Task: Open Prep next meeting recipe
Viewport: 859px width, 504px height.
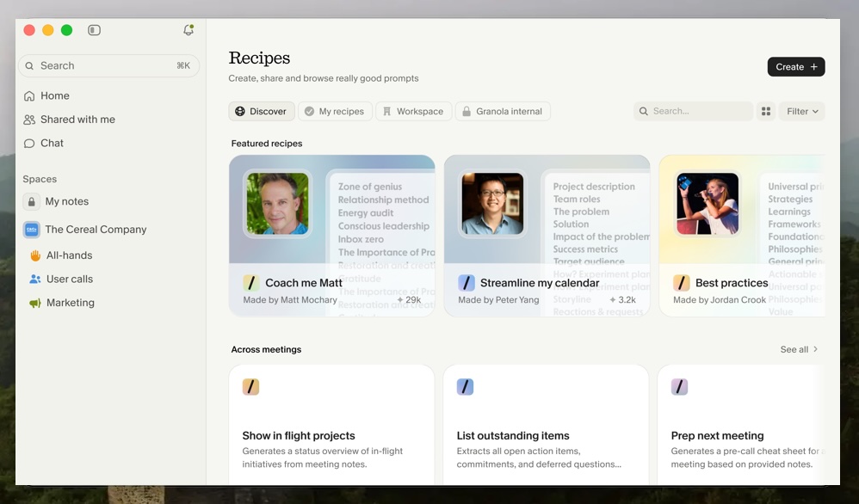Action: pos(741,425)
